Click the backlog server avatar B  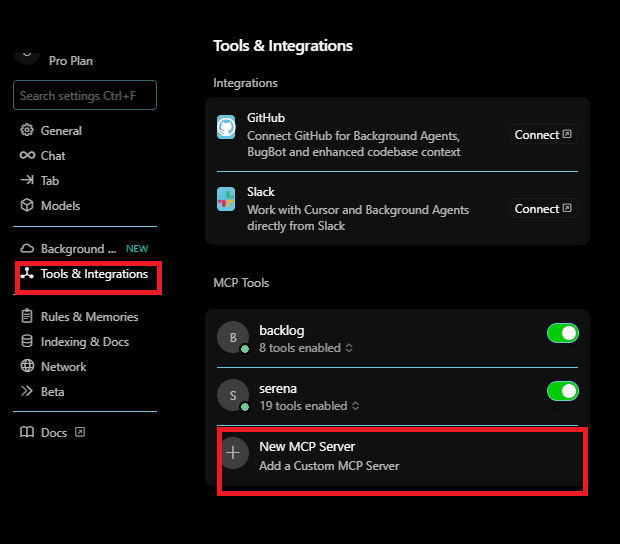tap(233, 337)
